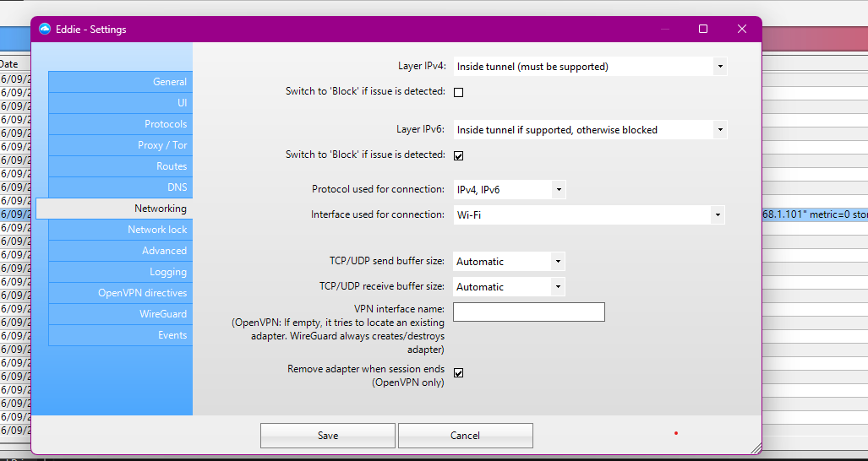Click the Eddie cloud icon in title bar
Viewport: 868px width, 461px height.
(x=45, y=29)
